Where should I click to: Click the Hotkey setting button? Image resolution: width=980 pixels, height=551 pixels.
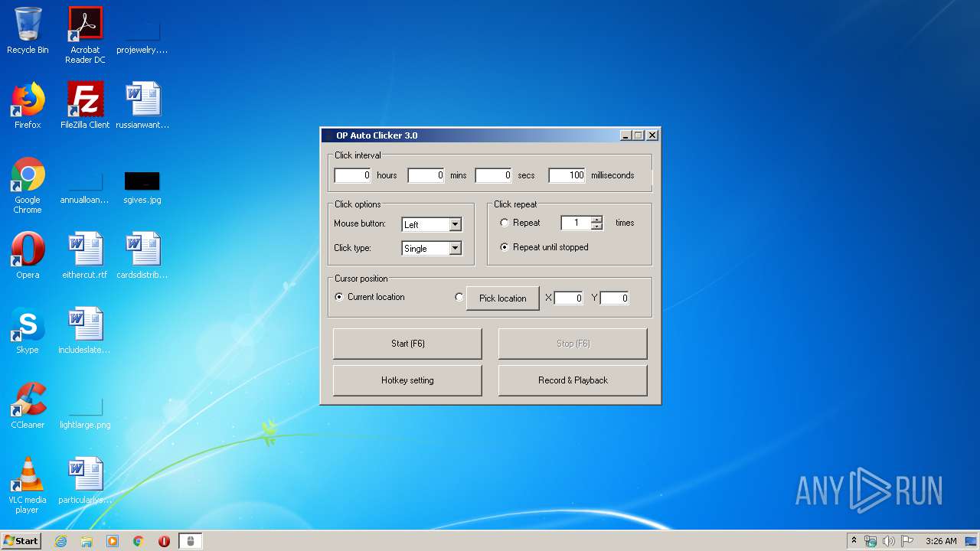pos(407,380)
